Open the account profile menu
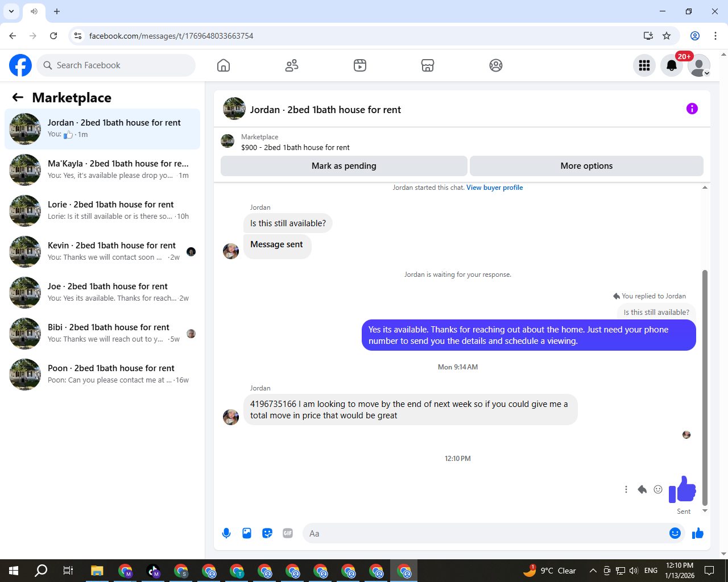Viewport: 728px width, 582px height. coord(699,65)
